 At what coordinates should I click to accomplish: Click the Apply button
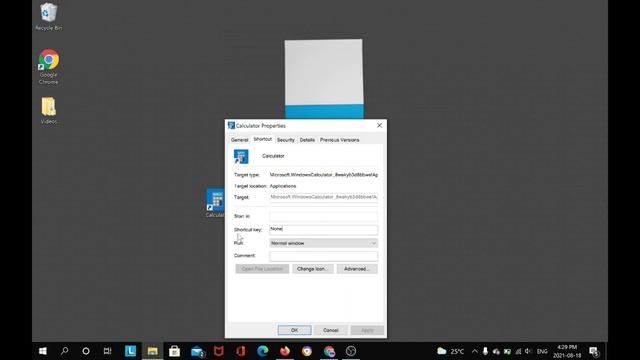point(367,330)
